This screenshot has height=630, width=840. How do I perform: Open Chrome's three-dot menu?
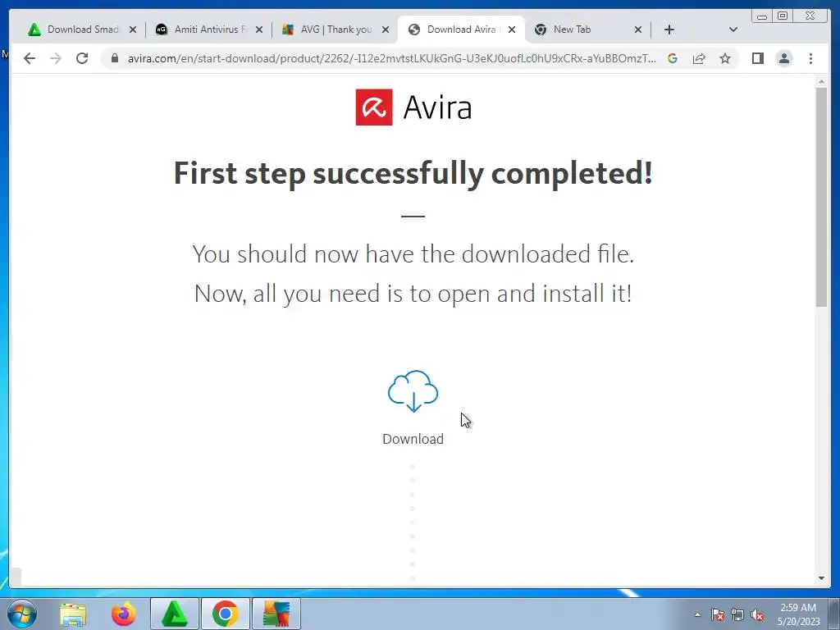point(810,58)
